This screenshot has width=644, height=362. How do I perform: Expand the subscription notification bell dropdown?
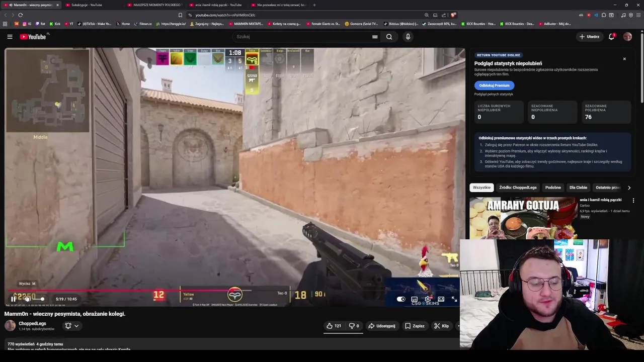click(x=72, y=326)
